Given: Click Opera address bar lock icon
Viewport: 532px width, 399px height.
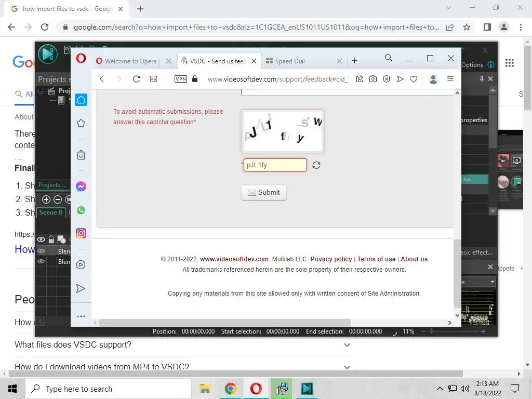Looking at the screenshot, I should tap(195, 79).
